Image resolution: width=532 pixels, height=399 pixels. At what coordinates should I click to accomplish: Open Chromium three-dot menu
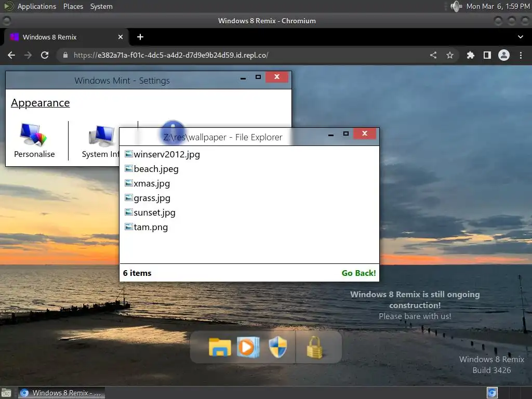[x=521, y=55]
